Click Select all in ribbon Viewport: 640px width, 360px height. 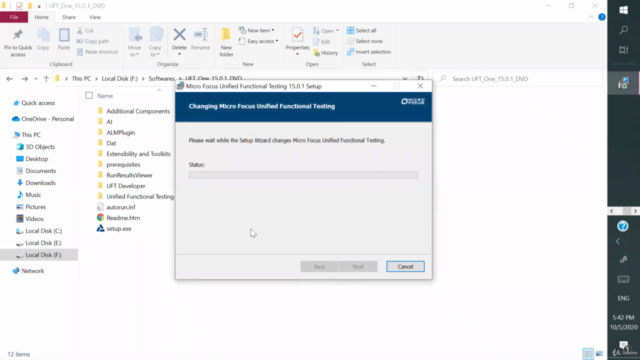coord(362,31)
